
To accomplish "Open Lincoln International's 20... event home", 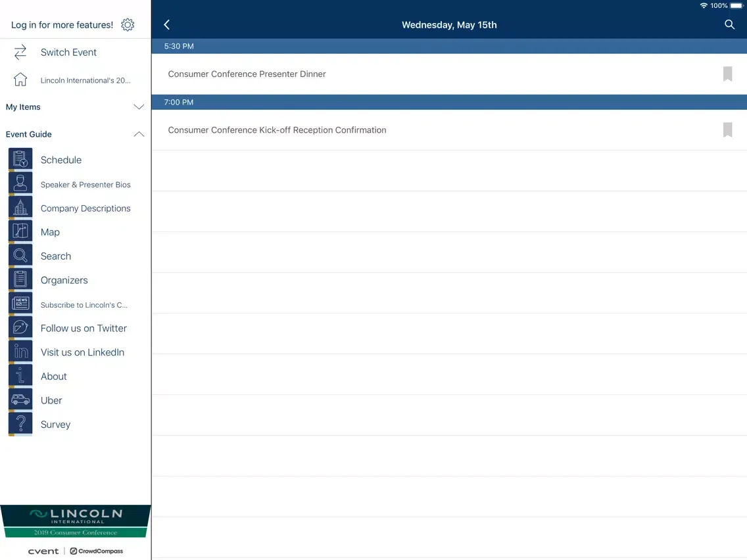I will (85, 80).
